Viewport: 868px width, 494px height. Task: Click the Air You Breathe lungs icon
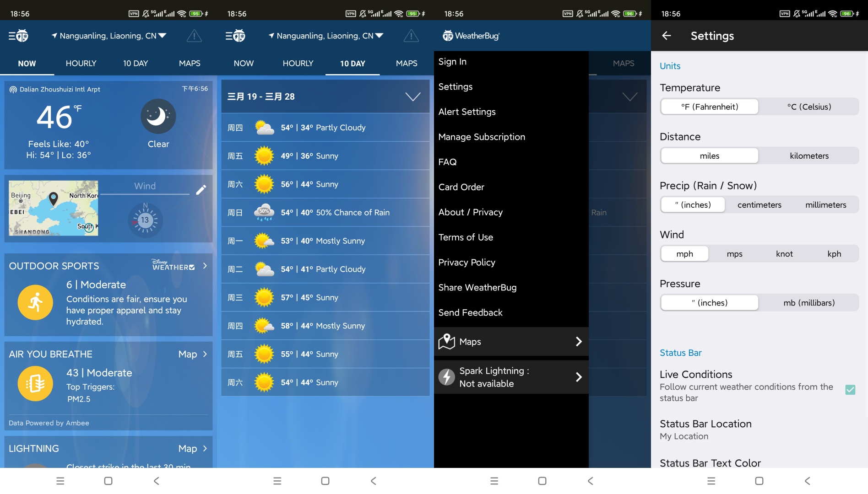(x=35, y=383)
